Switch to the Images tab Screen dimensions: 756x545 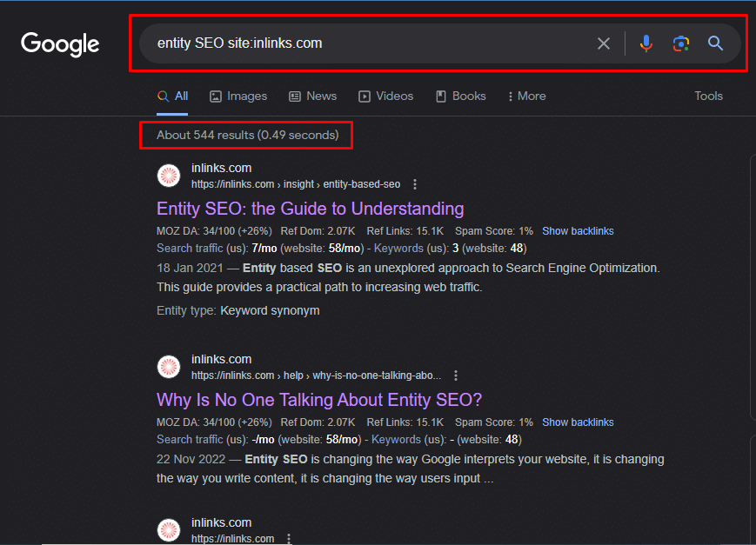point(238,96)
